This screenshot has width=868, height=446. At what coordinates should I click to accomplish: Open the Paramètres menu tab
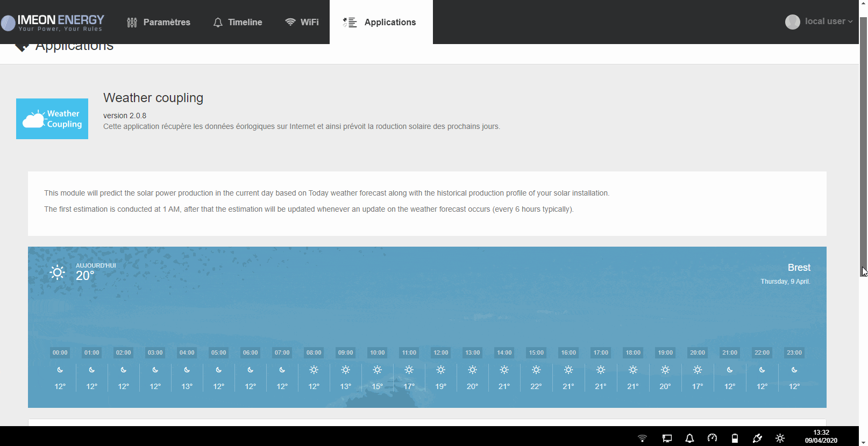tap(159, 22)
